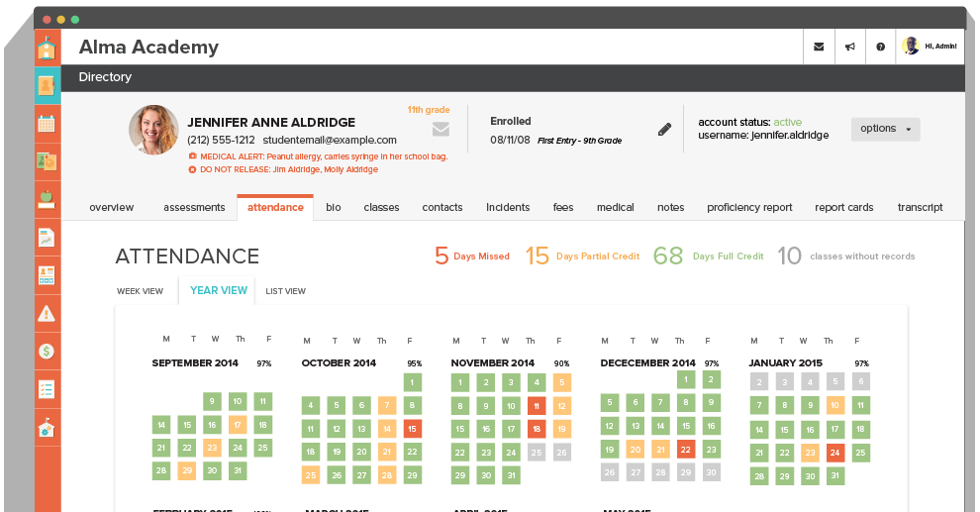Switch to the medical tab
The image size is (980, 512).
(x=615, y=208)
